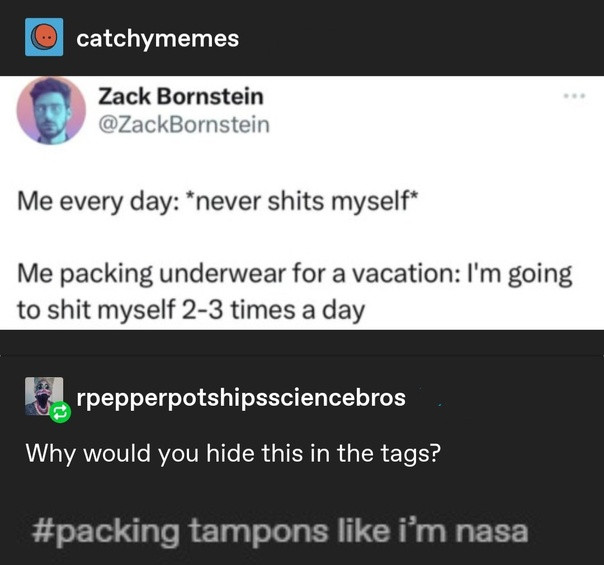Image resolution: width=604 pixels, height=565 pixels.
Task: View Zack Bornstein's profile photo
Action: pyautogui.click(x=51, y=111)
